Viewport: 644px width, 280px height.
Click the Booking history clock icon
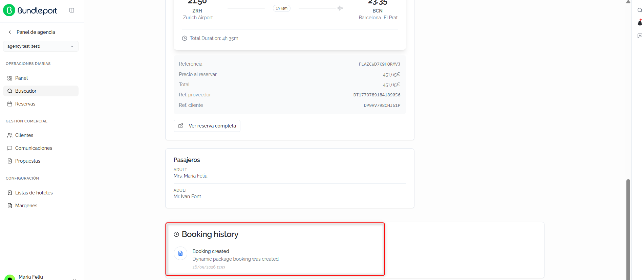(x=176, y=234)
